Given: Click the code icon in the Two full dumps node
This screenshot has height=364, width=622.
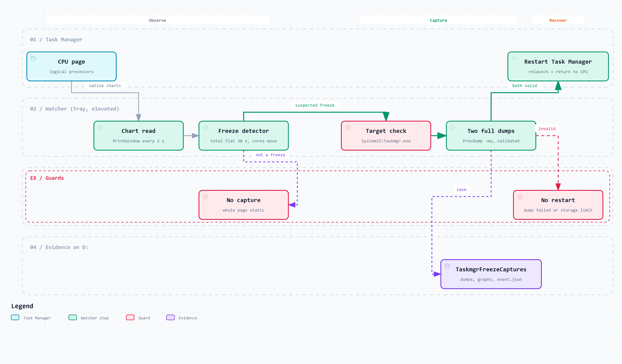Looking at the screenshot, I should click(453, 128).
